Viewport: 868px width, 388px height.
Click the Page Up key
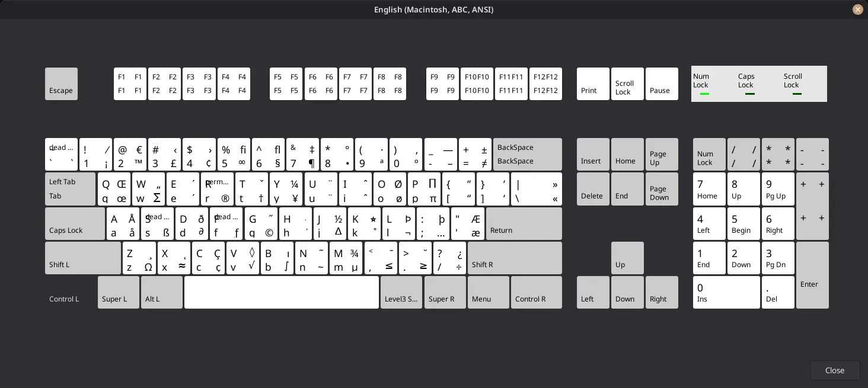pyautogui.click(x=662, y=154)
